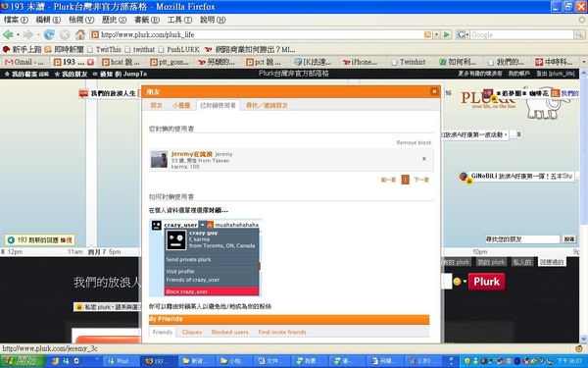This screenshot has width=588, height=368.
Task: Click the Firefox forward arrow
Action: [28, 34]
